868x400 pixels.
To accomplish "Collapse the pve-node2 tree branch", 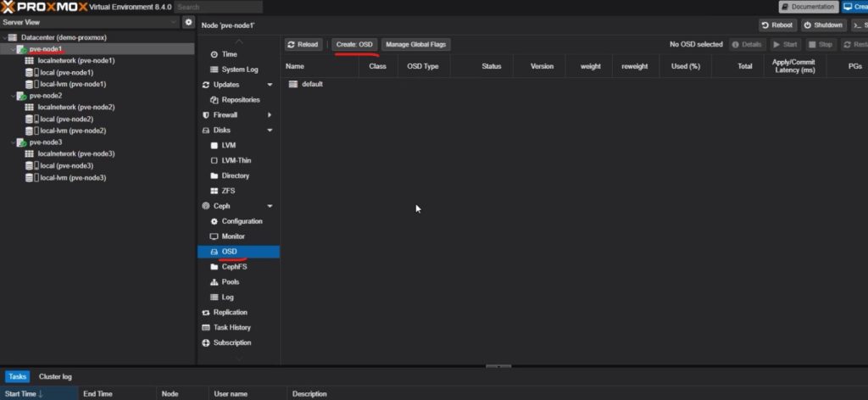I will [x=14, y=96].
